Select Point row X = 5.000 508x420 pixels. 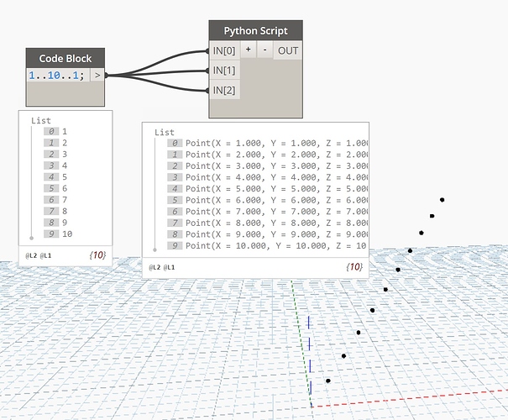point(268,189)
